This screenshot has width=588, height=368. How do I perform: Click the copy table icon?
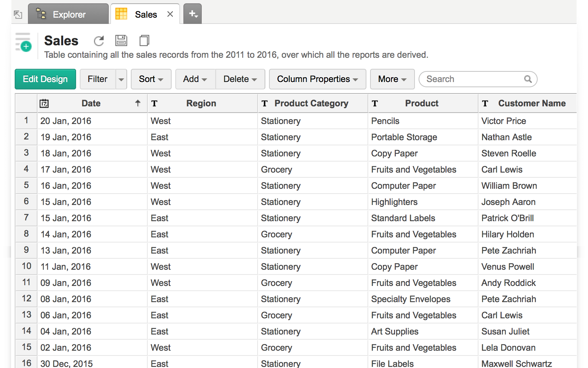point(144,40)
